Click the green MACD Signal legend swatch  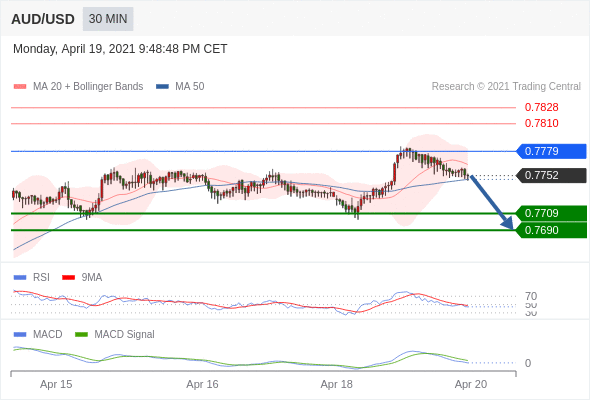[81, 335]
